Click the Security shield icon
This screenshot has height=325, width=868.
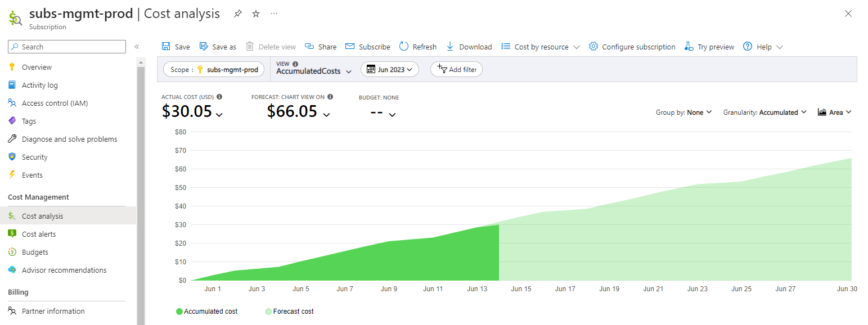tap(12, 157)
